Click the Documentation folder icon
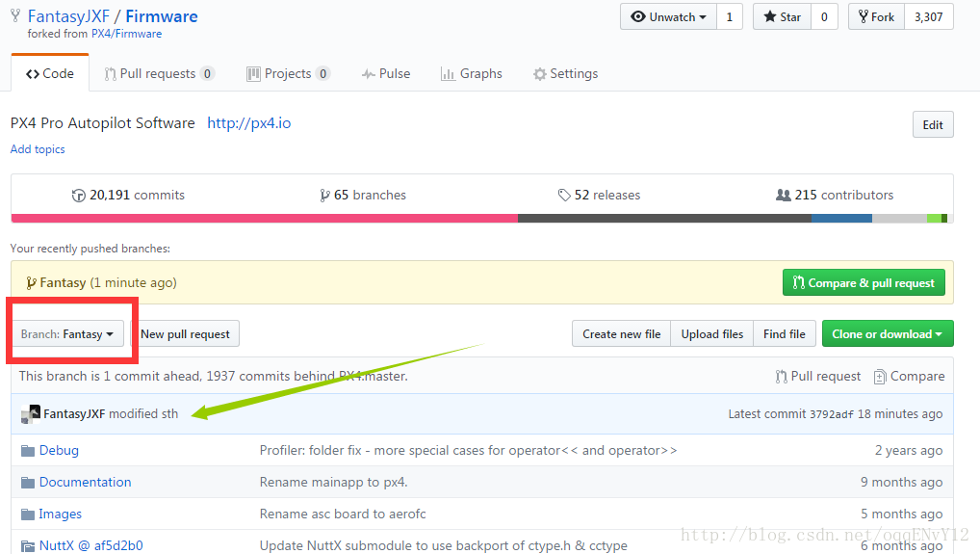This screenshot has width=980, height=554. [28, 483]
